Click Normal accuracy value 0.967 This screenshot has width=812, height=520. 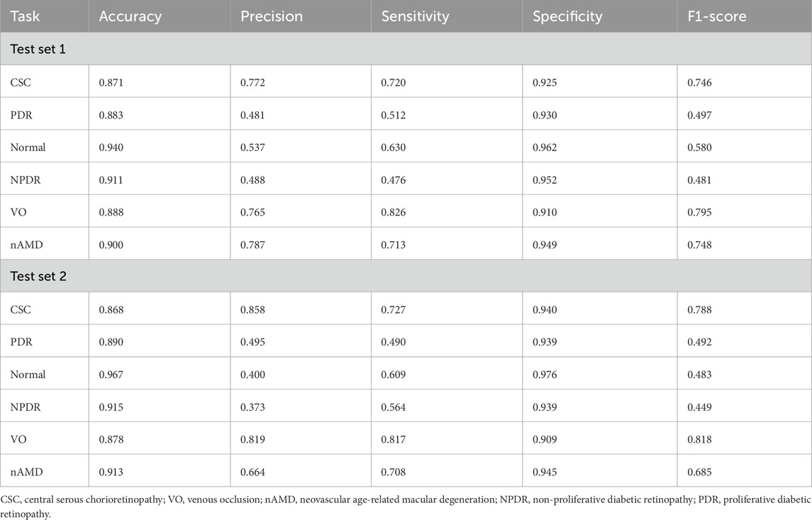coord(111,374)
